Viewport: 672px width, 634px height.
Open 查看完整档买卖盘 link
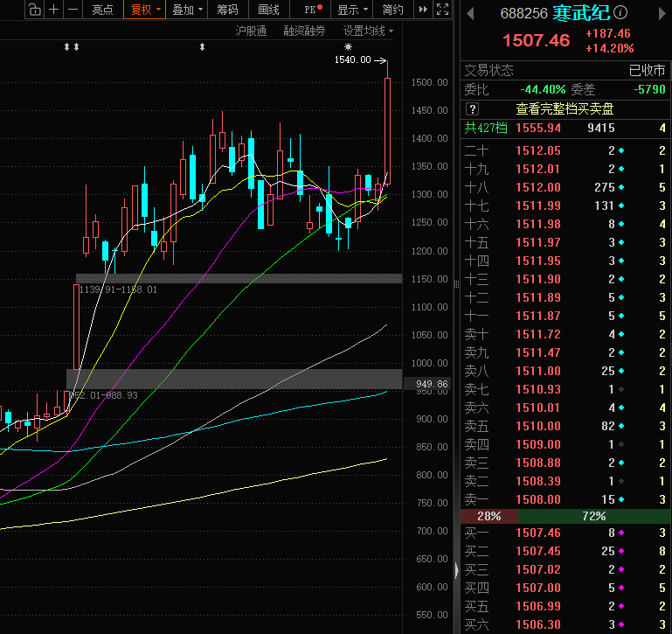565,109
